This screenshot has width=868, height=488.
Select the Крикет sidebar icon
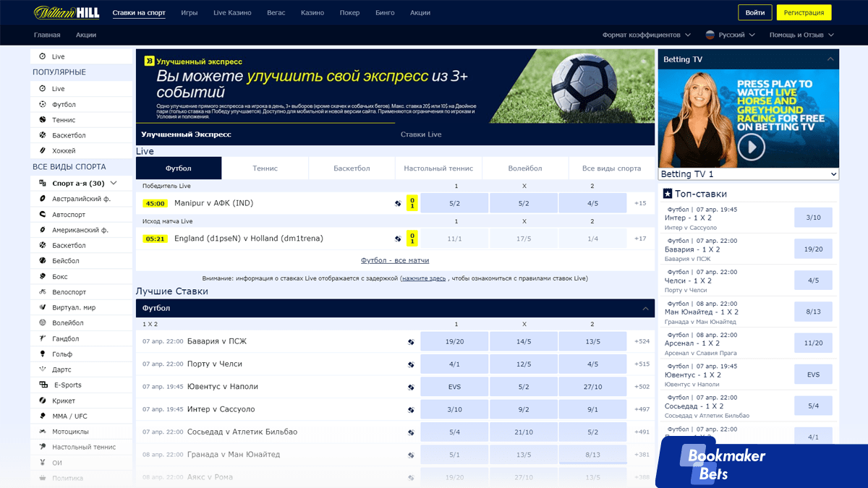coord(43,401)
